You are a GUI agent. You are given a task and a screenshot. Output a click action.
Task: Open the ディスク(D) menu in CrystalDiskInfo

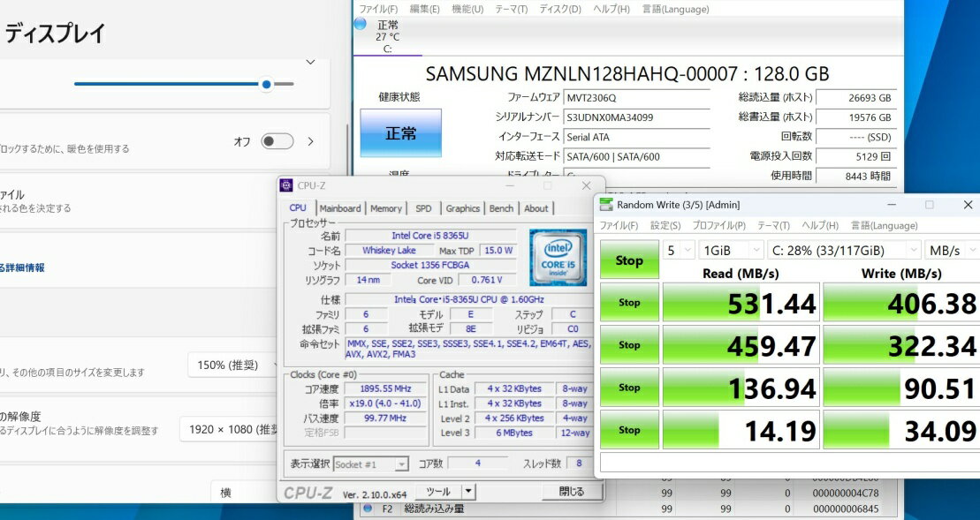[560, 9]
